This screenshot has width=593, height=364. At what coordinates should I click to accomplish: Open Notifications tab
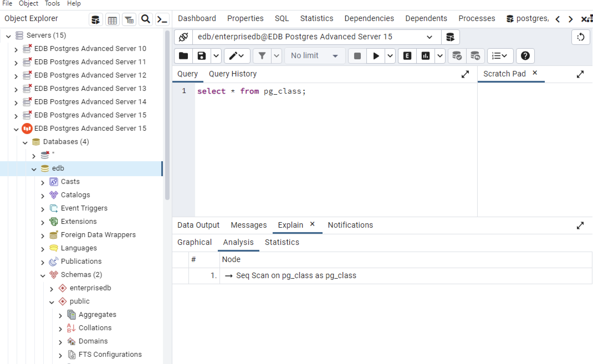[x=350, y=225]
